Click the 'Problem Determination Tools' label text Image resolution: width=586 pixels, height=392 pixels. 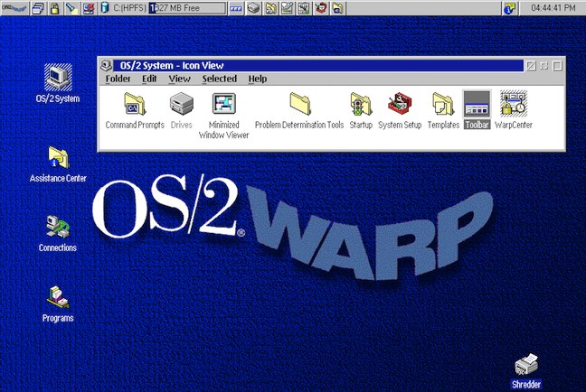pos(299,125)
